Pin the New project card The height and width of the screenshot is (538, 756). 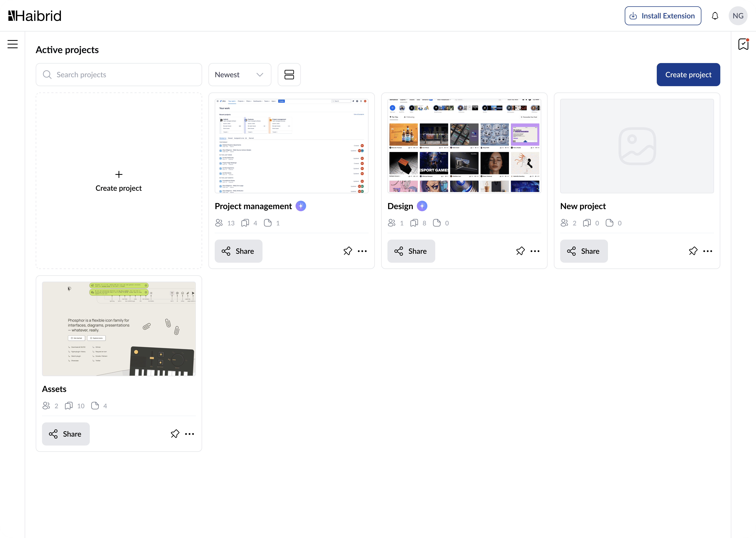(x=693, y=251)
